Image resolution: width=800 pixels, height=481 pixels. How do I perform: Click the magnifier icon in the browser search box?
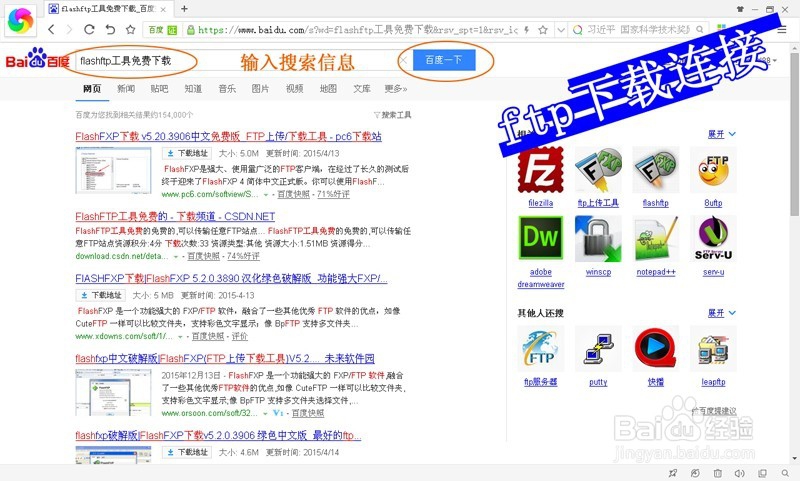click(x=700, y=30)
